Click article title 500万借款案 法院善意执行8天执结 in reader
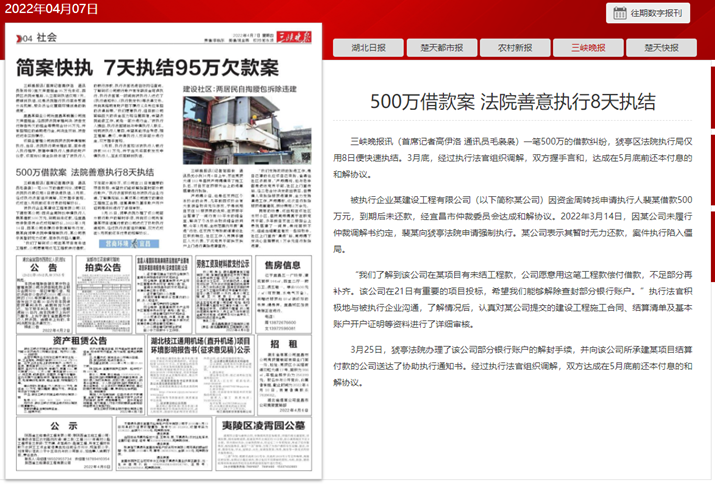 tap(513, 102)
